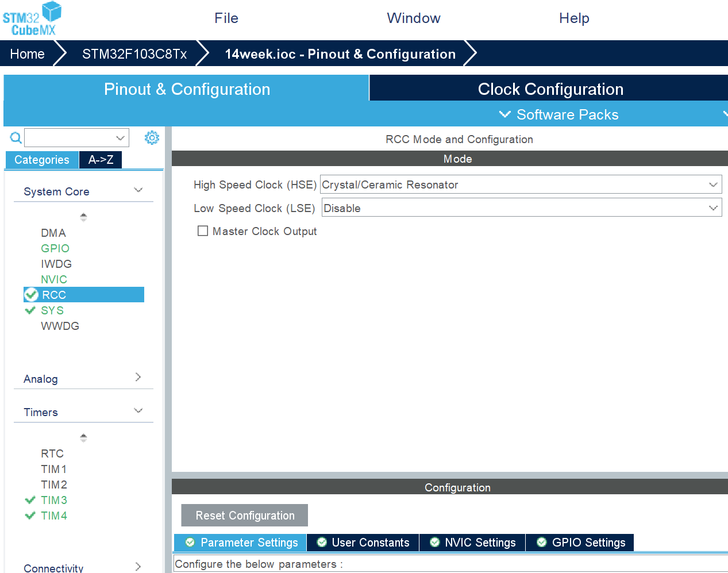Image resolution: width=728 pixels, height=573 pixels.
Task: Expand the Analog category
Action: click(138, 378)
